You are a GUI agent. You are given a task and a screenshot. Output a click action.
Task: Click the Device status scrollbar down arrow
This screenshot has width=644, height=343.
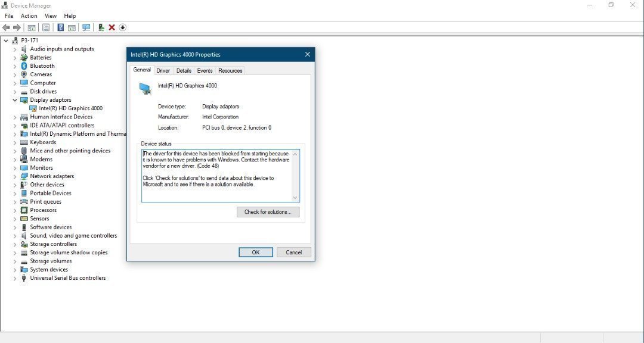[x=295, y=198]
